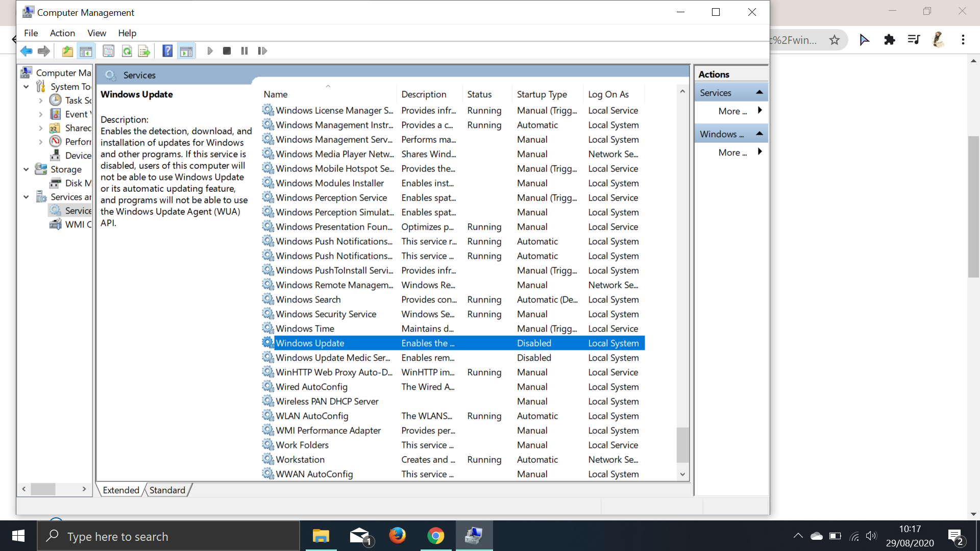Image resolution: width=980 pixels, height=551 pixels.
Task: Open the notification center icon
Action: click(955, 537)
